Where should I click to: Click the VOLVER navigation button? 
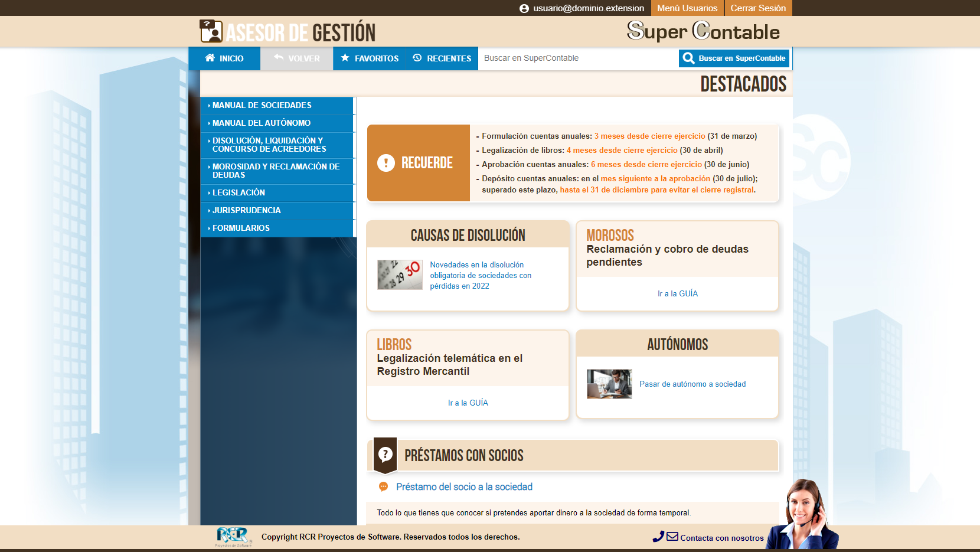tap(297, 58)
